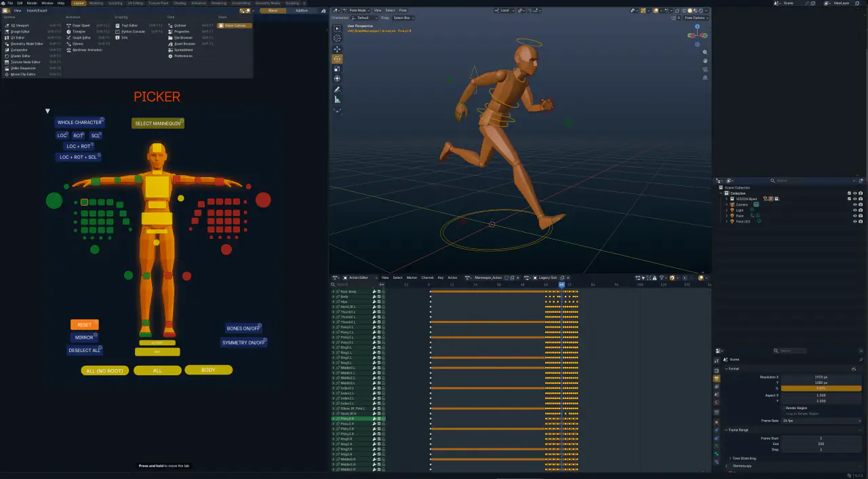Open the Pose Mode dropdown
This screenshot has height=479, width=868.
pos(357,10)
